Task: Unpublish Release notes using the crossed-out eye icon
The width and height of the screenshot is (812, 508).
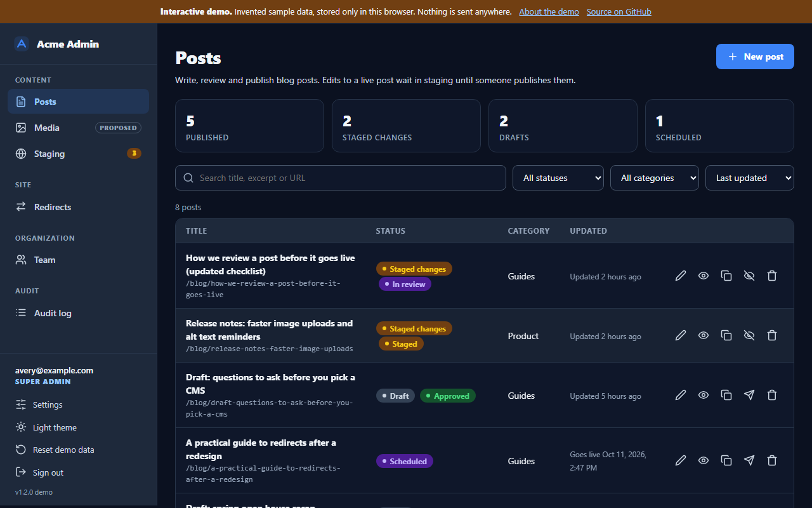Action: 749,335
